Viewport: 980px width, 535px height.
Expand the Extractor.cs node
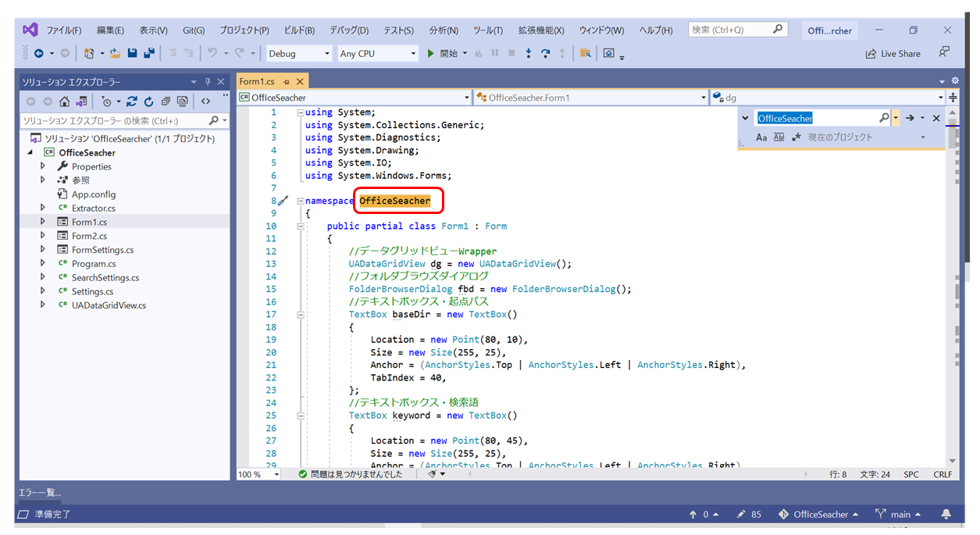[44, 209]
